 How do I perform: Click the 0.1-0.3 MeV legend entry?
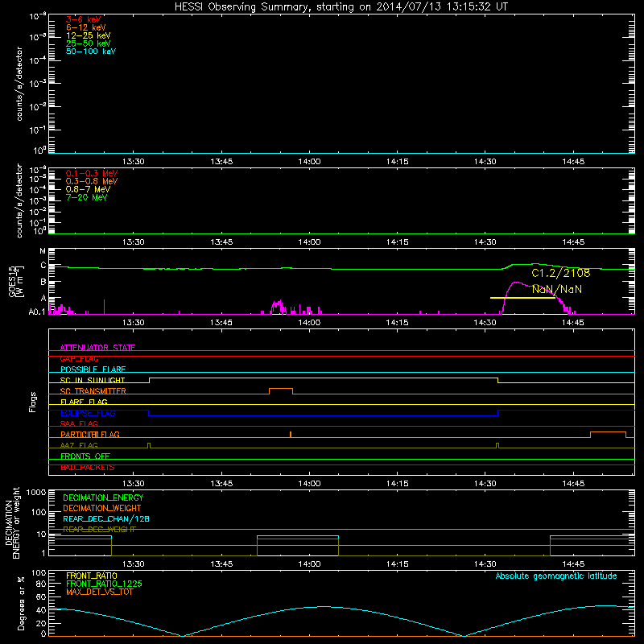pyautogui.click(x=92, y=173)
